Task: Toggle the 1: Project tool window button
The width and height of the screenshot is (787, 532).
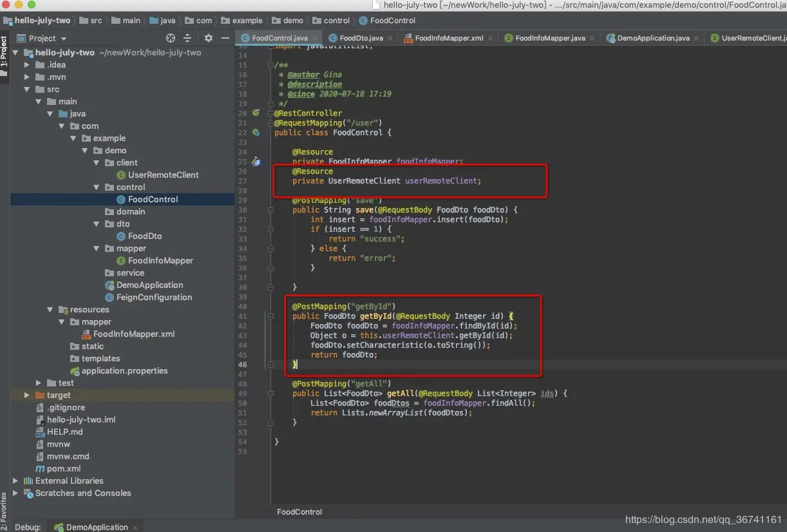Action: 5,53
